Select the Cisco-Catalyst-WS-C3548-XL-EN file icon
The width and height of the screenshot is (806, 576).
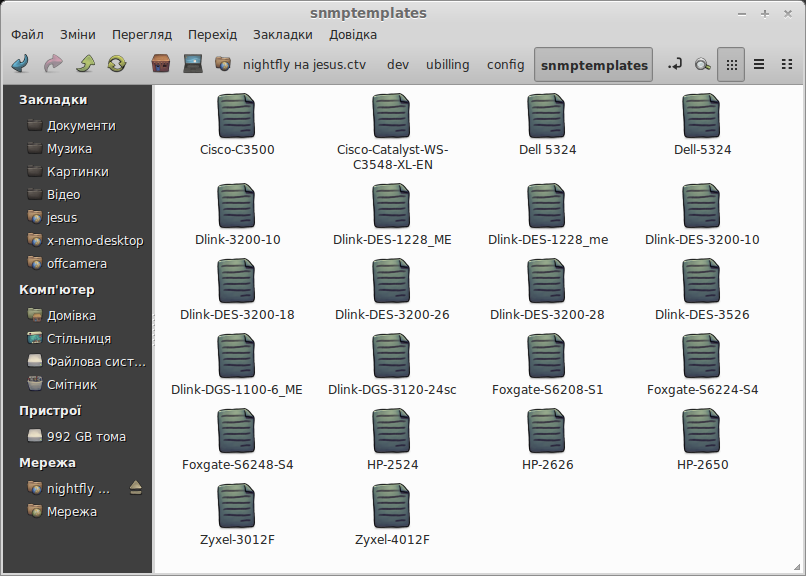pos(392,116)
